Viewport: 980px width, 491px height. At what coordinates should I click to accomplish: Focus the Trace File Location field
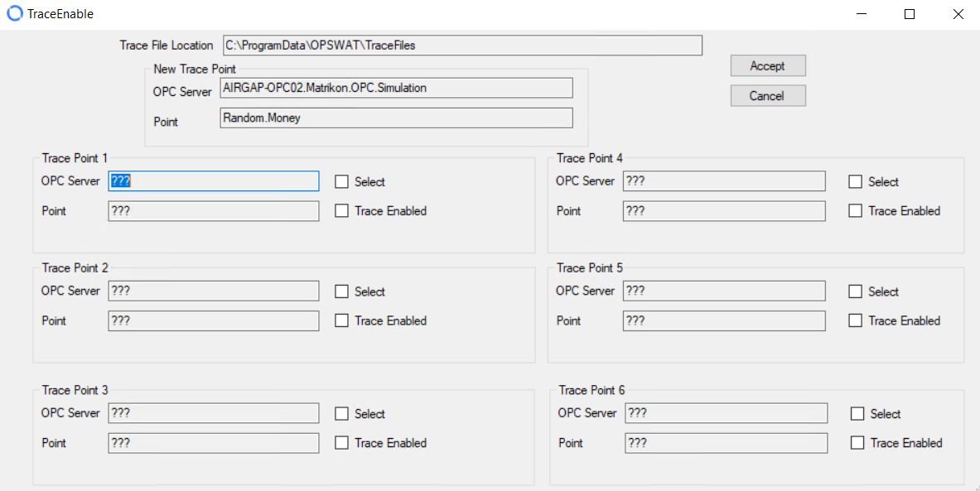[x=462, y=45]
